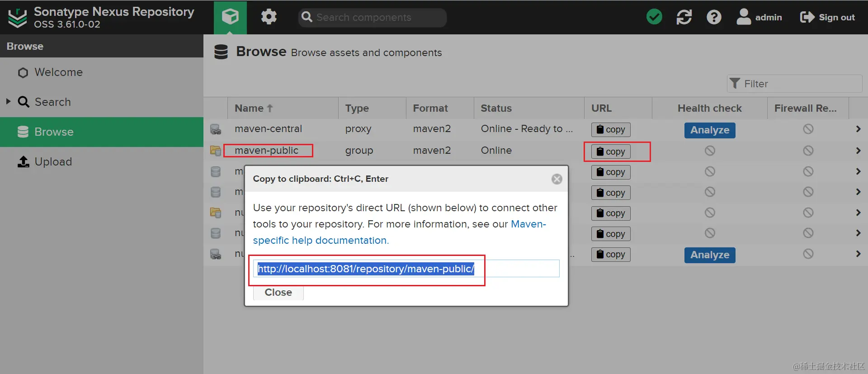Copy the URL for maven-public
Image resolution: width=868 pixels, height=374 pixels.
pyautogui.click(x=611, y=151)
